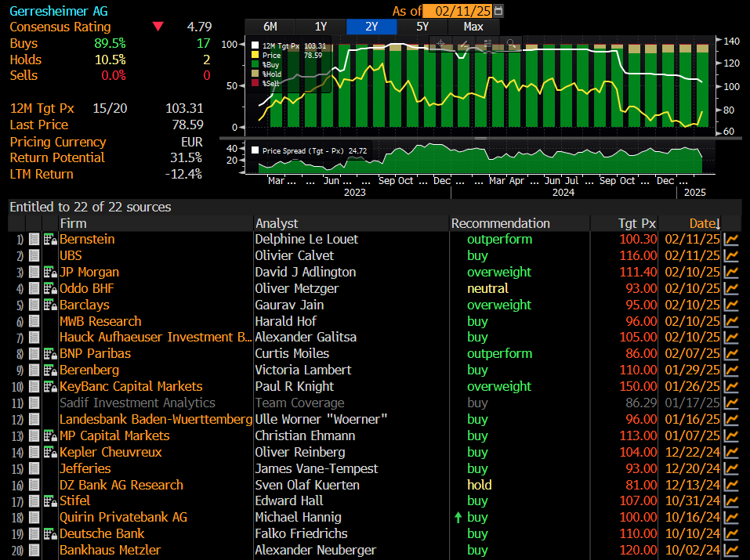Open the research report icon beside Berenberg
Viewport: 750px width, 560px height.
pos(50,370)
